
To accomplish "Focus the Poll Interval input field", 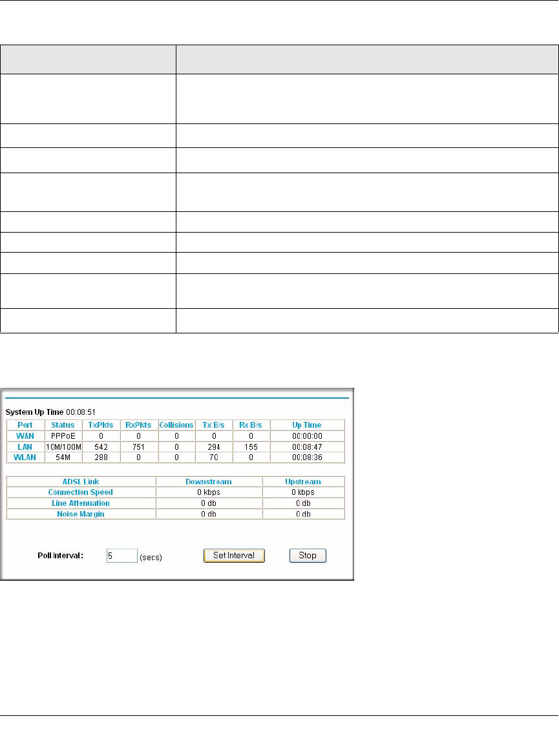I will [x=122, y=556].
